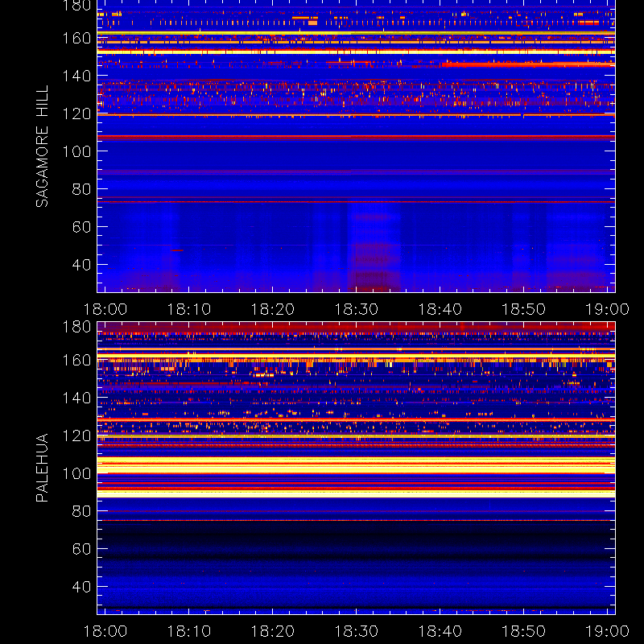Click Sagamore Hill's 140 frequency tick label
644x644 pixels.
tap(76, 76)
